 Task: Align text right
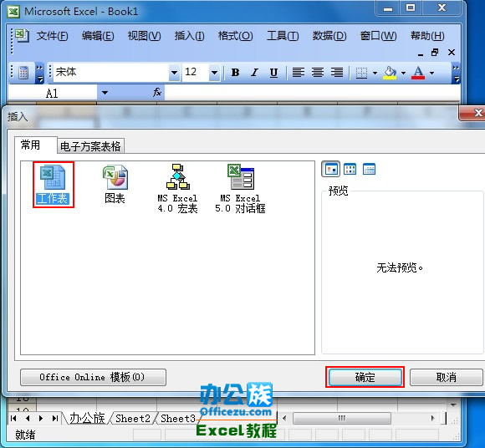pyautogui.click(x=337, y=73)
